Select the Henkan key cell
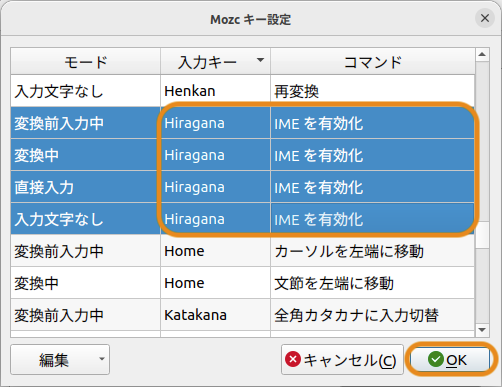The width and height of the screenshot is (502, 387). (x=215, y=91)
